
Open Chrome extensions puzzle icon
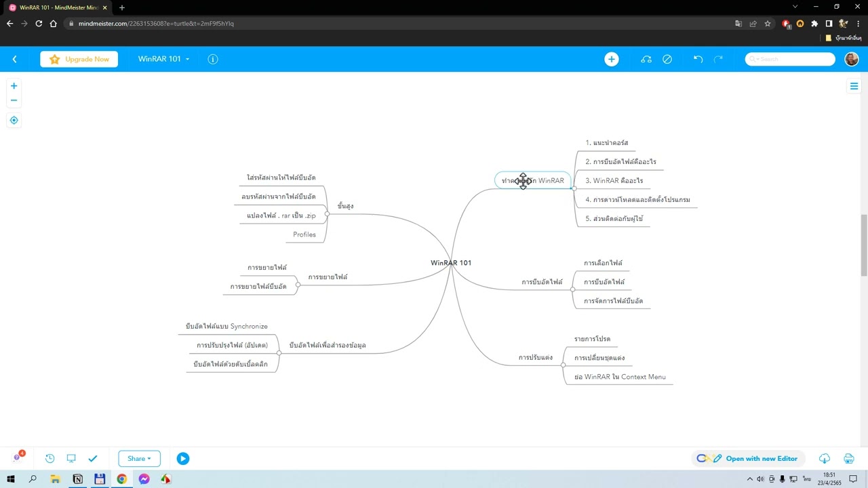coord(814,23)
